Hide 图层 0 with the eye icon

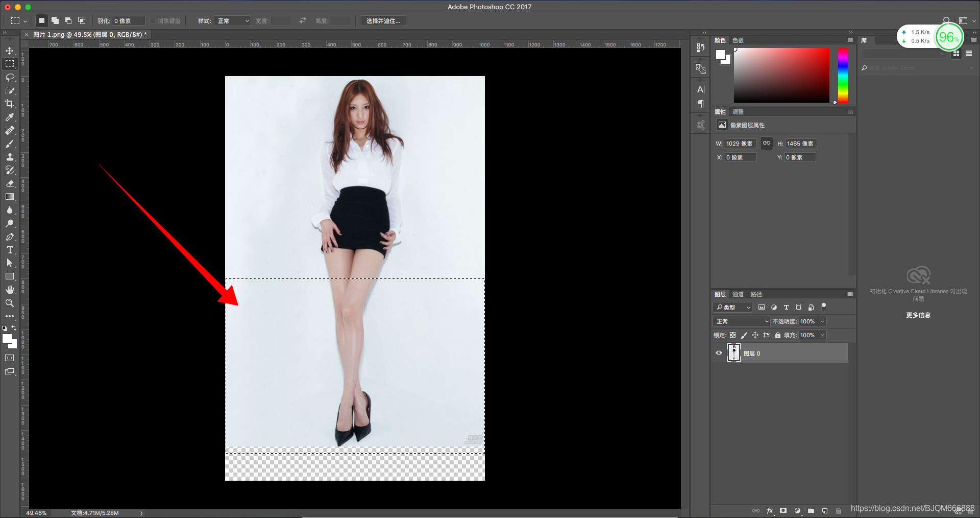[x=719, y=353]
